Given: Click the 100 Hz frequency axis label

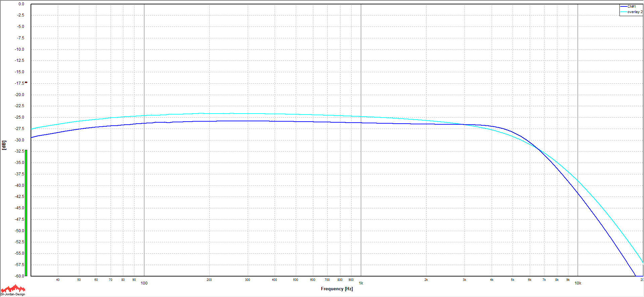Looking at the screenshot, I should 144,283.
